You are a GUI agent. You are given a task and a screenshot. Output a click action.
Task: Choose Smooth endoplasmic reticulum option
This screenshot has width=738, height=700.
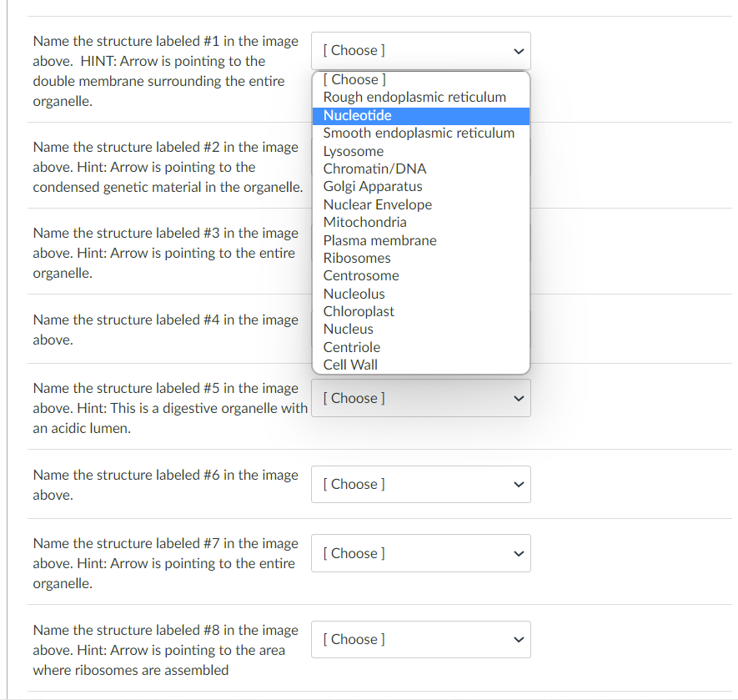click(421, 133)
